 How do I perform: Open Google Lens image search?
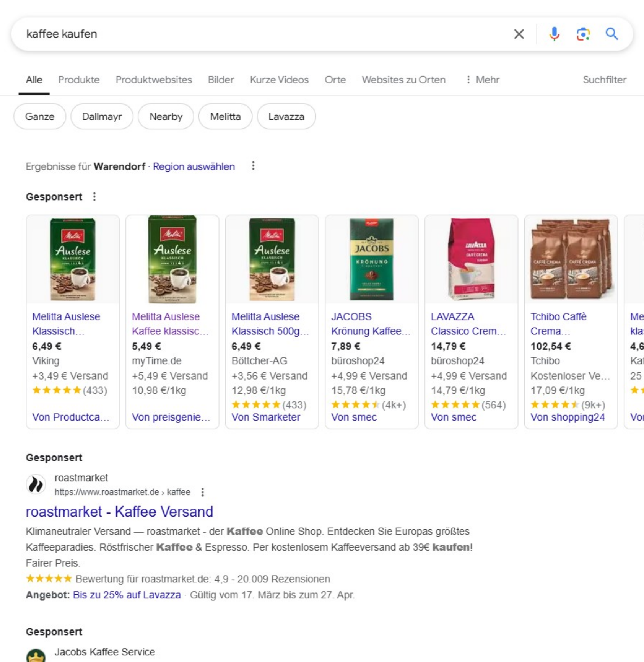click(x=583, y=34)
